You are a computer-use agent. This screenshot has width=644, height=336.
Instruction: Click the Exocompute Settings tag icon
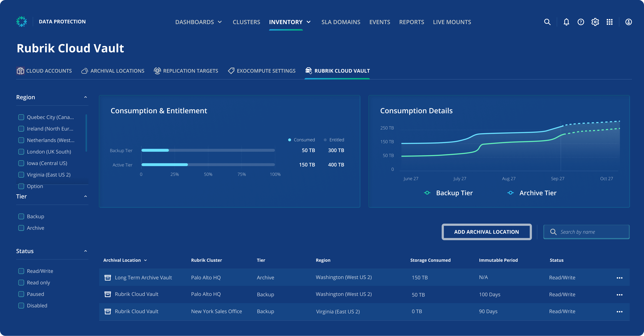pos(231,71)
